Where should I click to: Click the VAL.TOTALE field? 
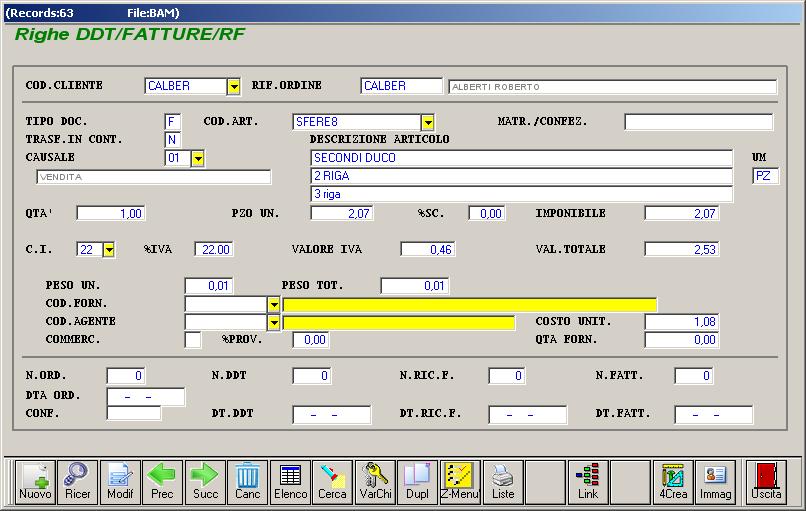pyautogui.click(x=682, y=250)
